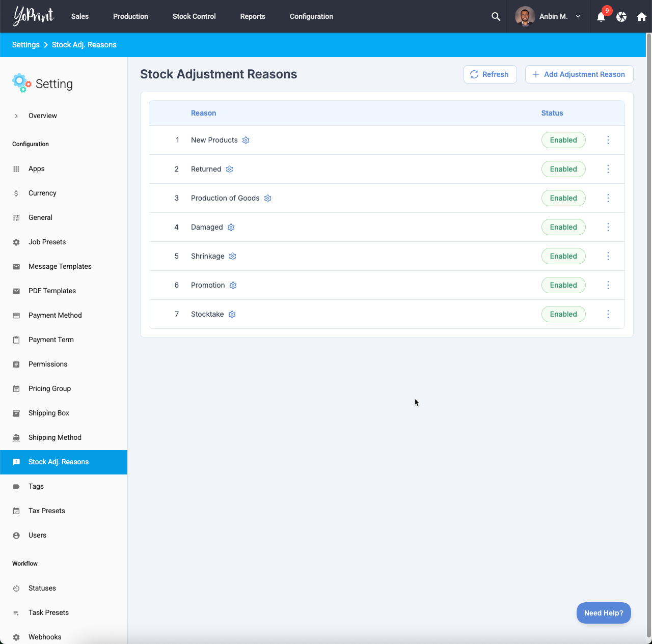
Task: Refresh the adjustment reasons list
Action: click(490, 74)
